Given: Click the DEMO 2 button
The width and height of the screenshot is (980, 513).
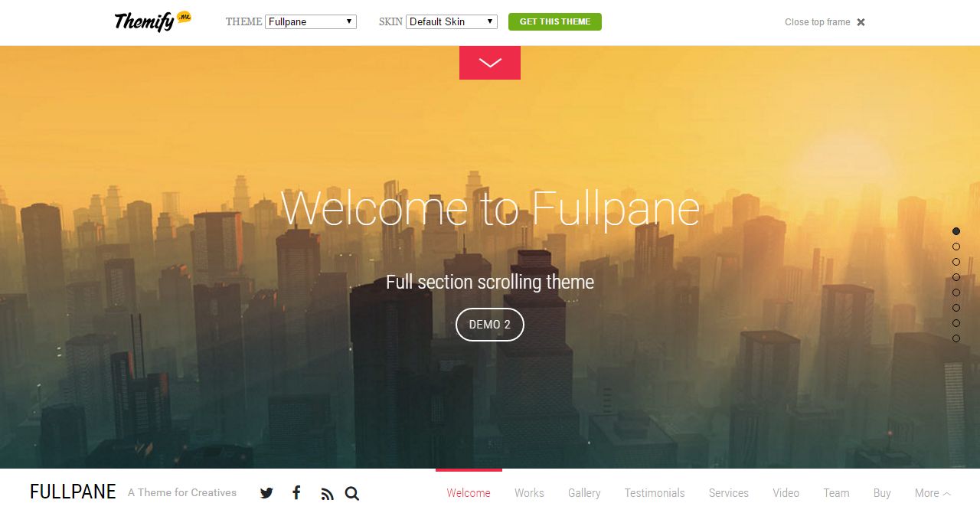Looking at the screenshot, I should [x=490, y=325].
